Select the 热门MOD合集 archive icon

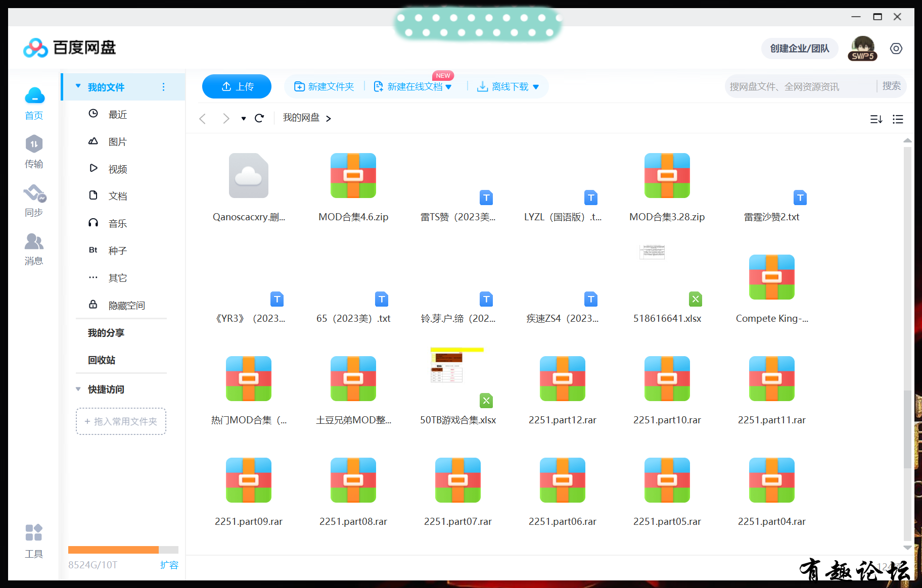tap(249, 378)
